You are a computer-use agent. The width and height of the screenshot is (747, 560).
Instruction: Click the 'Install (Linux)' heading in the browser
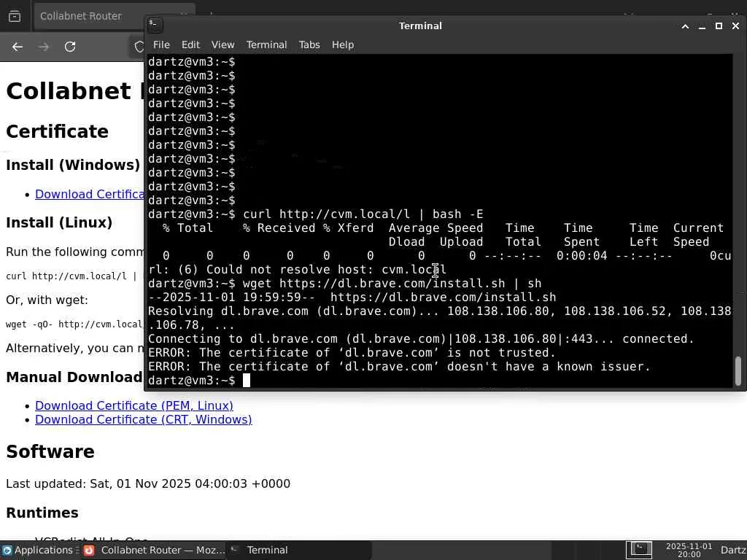coord(59,222)
